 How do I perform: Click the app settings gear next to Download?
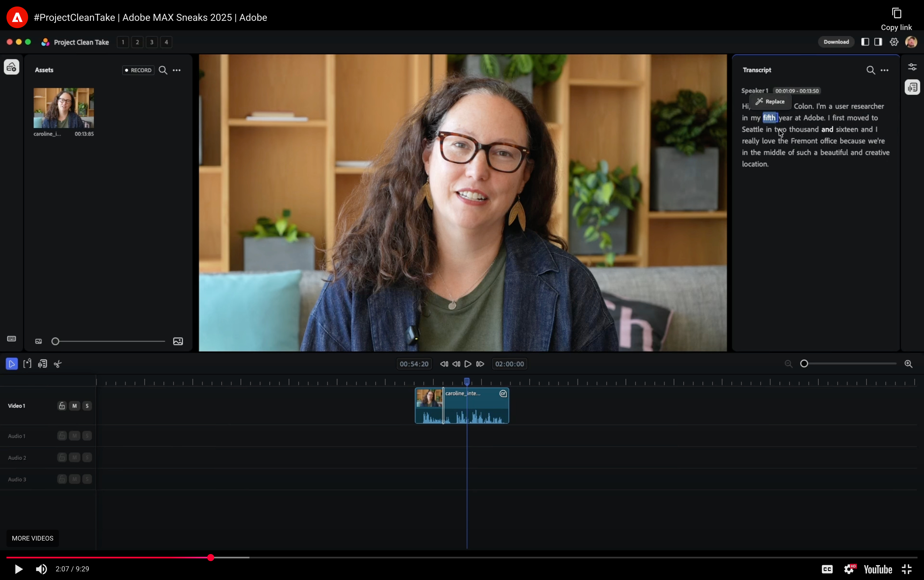[x=894, y=42]
